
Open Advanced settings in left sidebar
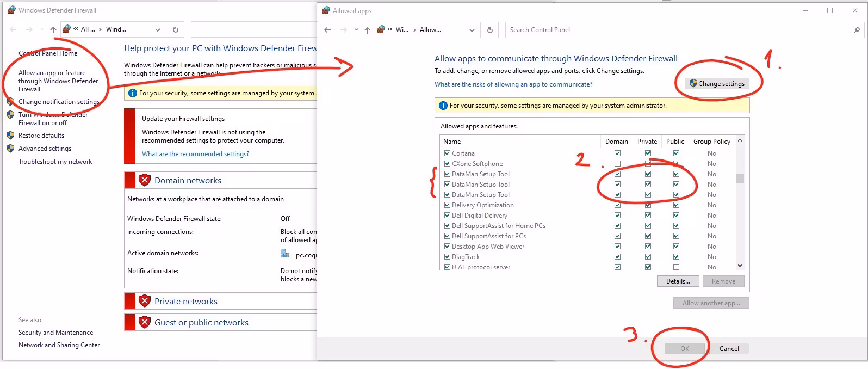pos(45,149)
